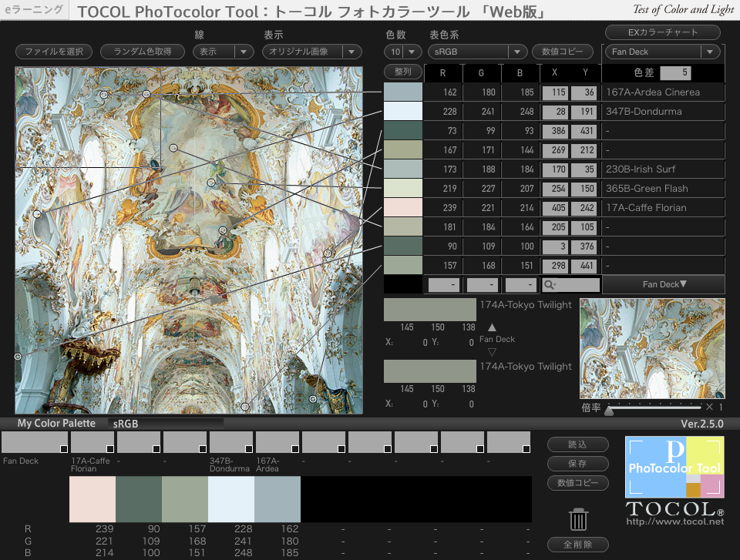Open the EXカラーチャート panel

point(663,32)
